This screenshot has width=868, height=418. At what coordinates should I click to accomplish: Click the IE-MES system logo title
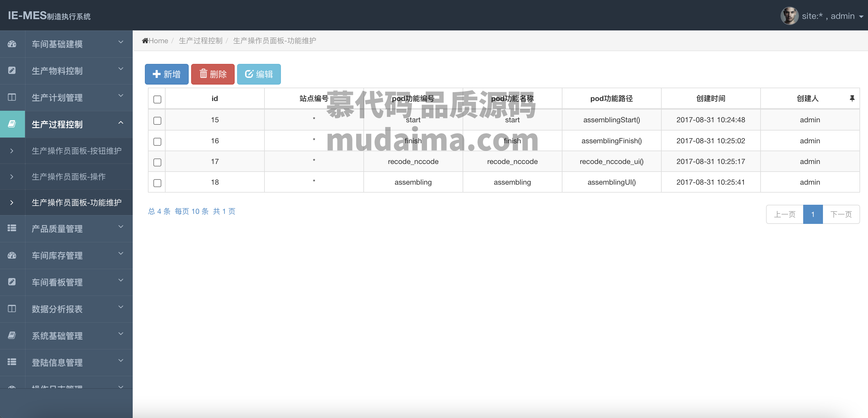click(49, 16)
